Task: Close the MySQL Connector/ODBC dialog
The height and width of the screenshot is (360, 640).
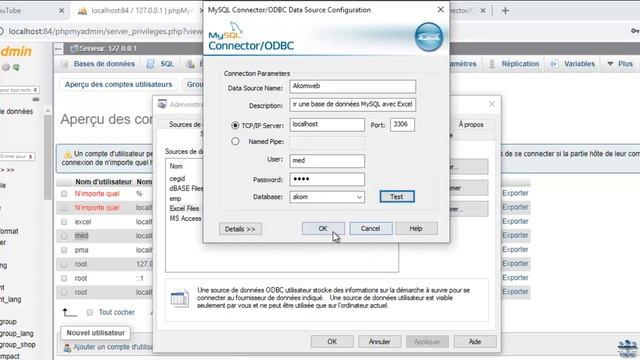Action: tap(440, 9)
